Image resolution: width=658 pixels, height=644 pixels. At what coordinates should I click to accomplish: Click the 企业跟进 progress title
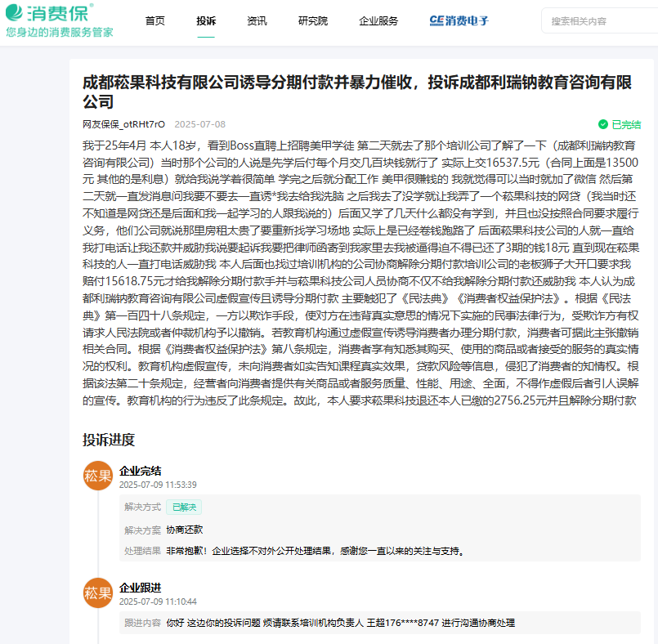(140, 588)
